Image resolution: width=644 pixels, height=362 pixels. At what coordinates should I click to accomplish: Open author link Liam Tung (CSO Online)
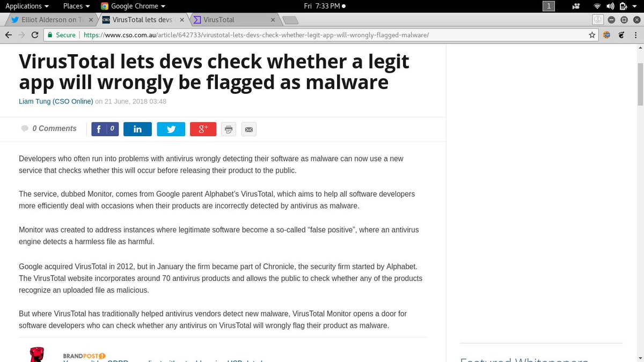coord(56,101)
